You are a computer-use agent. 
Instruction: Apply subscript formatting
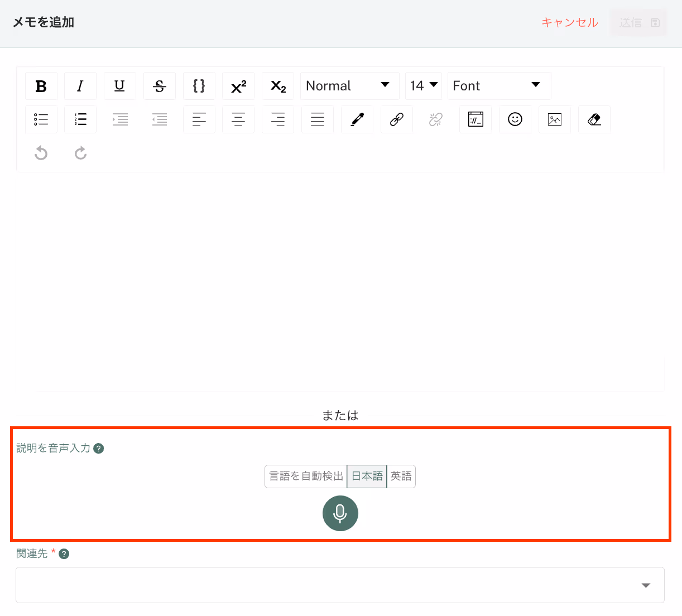(278, 86)
